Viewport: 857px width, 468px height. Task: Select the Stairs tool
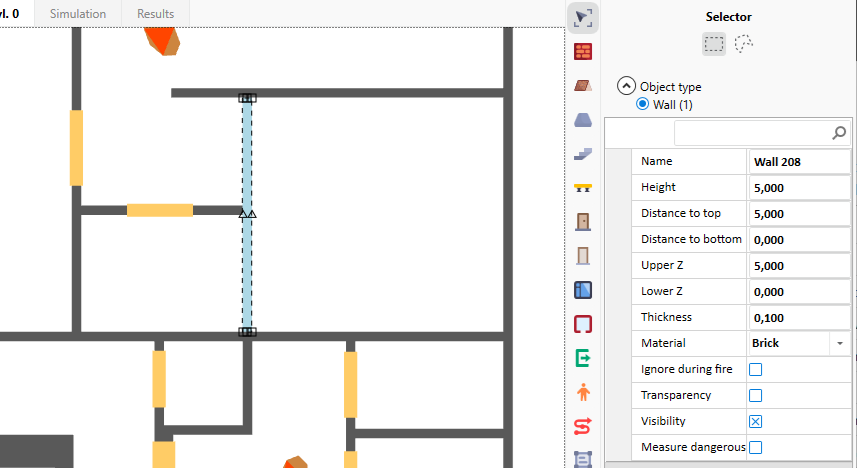tap(583, 154)
